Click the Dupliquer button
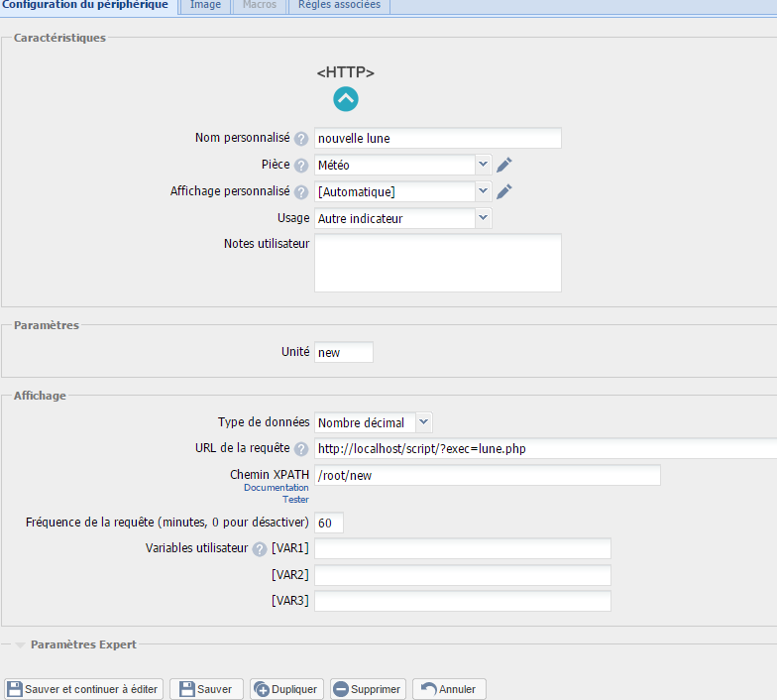The height and width of the screenshot is (700, 777). 286,689
